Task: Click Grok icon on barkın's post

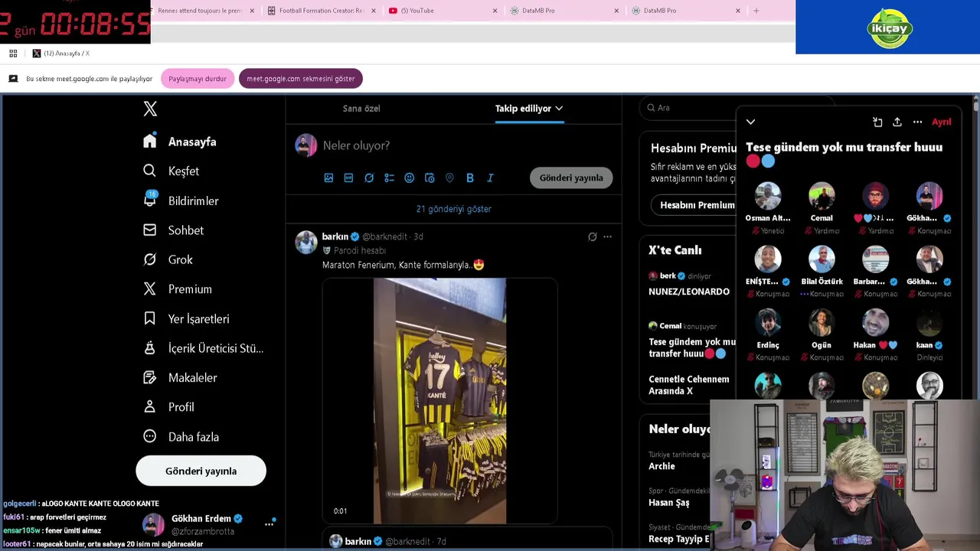Action: pyautogui.click(x=592, y=236)
